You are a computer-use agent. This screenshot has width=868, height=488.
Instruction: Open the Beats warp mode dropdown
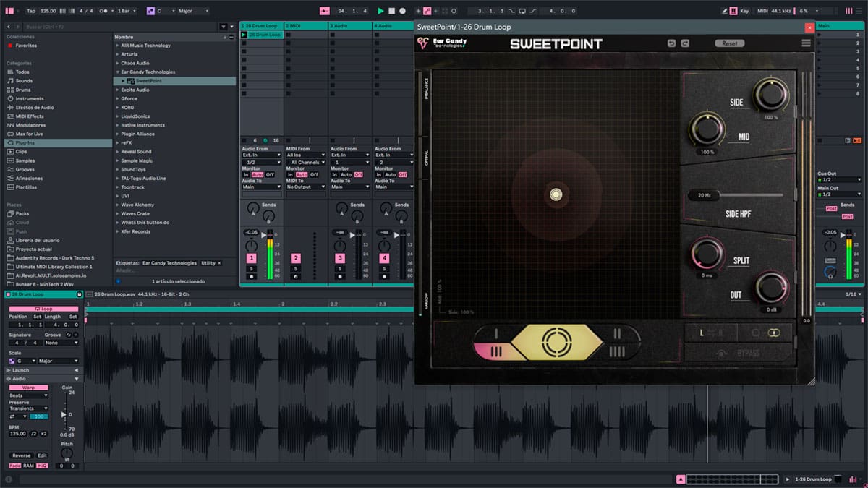(29, 395)
